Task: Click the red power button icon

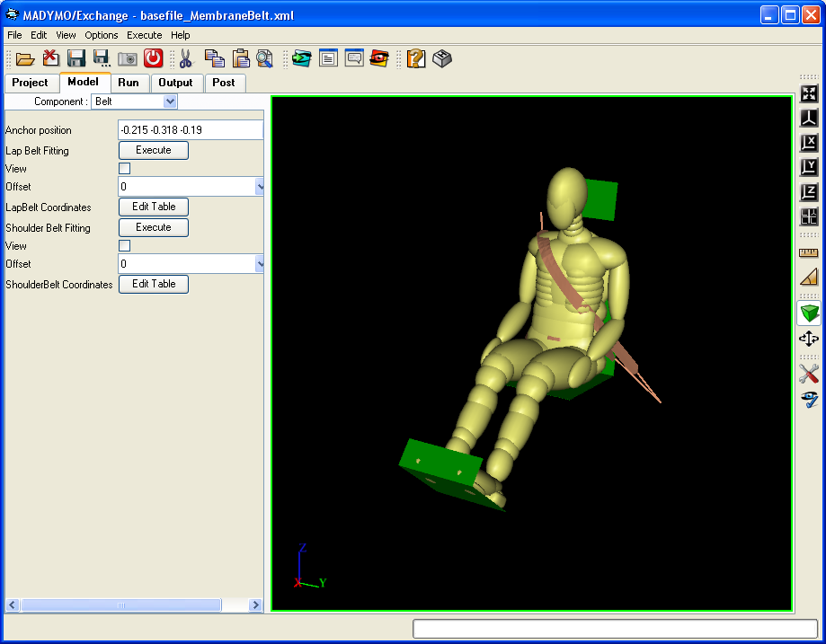Action: tap(154, 58)
